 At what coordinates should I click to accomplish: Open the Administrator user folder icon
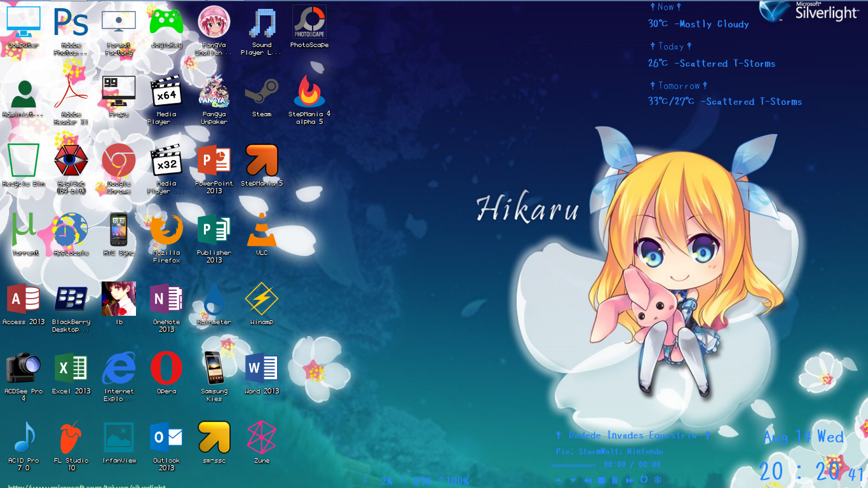point(24,98)
